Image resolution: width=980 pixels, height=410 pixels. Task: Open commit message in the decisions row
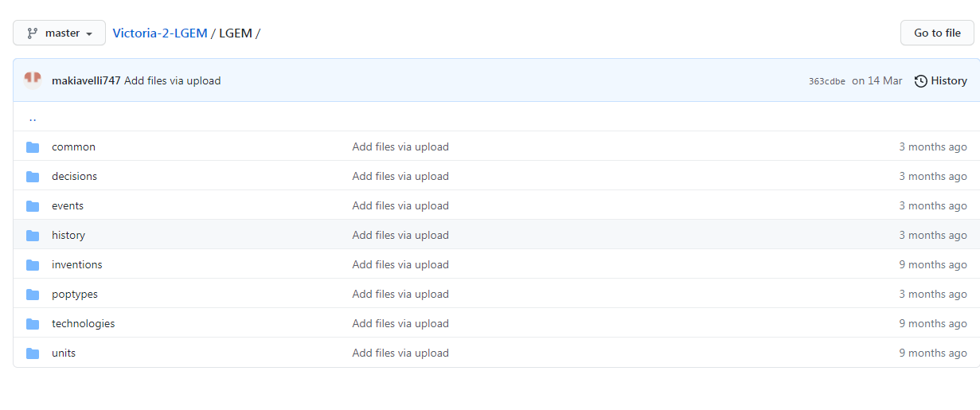pos(400,176)
